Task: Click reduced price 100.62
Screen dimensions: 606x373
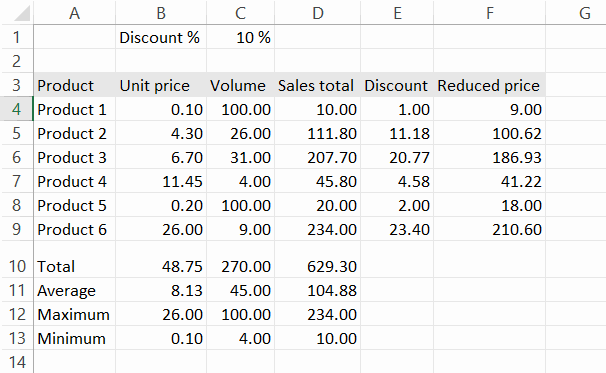Action: click(x=489, y=133)
